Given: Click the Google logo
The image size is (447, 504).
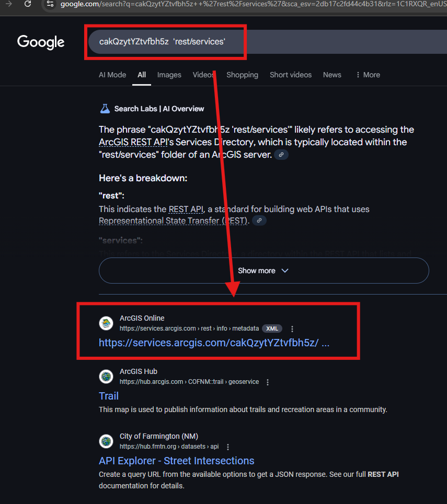Looking at the screenshot, I should click(41, 42).
